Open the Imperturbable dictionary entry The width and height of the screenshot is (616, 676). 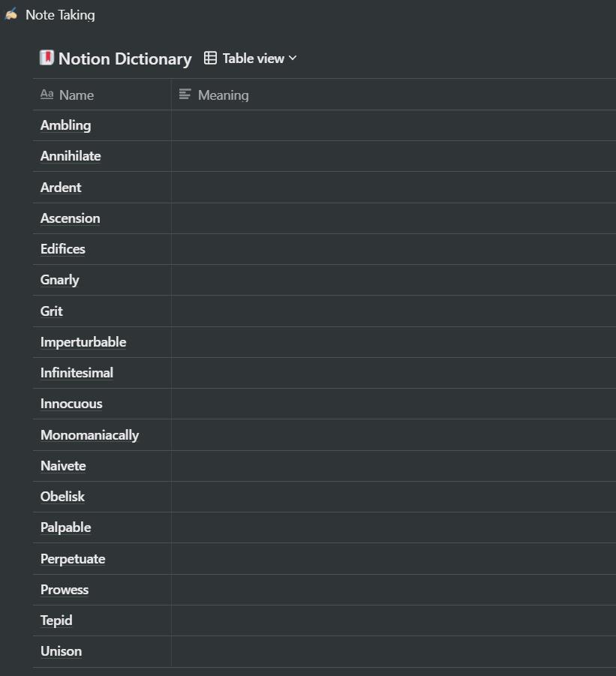pyautogui.click(x=83, y=341)
